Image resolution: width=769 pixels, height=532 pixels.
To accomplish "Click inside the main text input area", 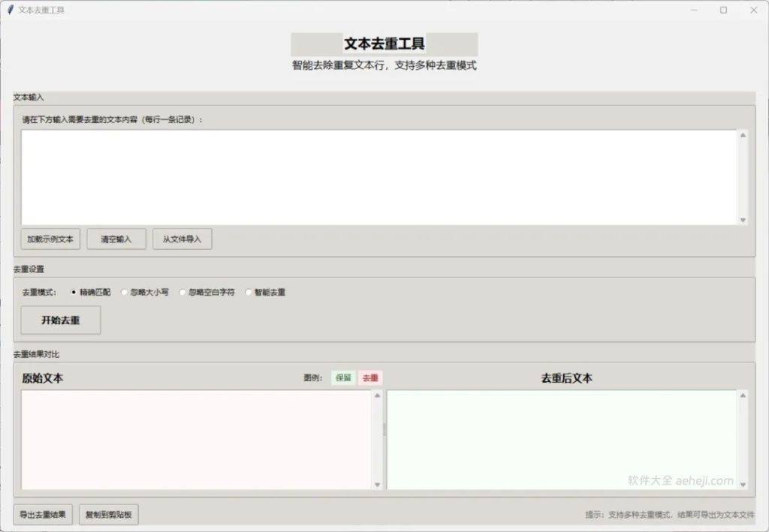I will (x=375, y=176).
